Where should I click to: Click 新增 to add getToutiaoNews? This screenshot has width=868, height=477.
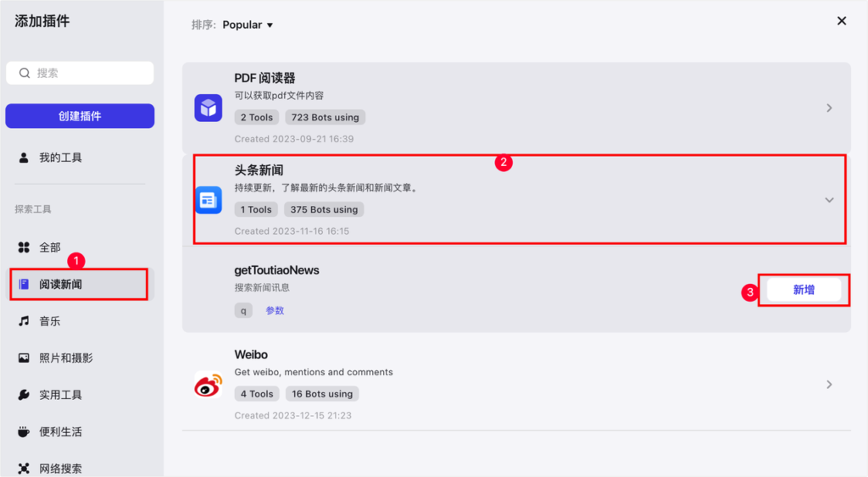(804, 290)
